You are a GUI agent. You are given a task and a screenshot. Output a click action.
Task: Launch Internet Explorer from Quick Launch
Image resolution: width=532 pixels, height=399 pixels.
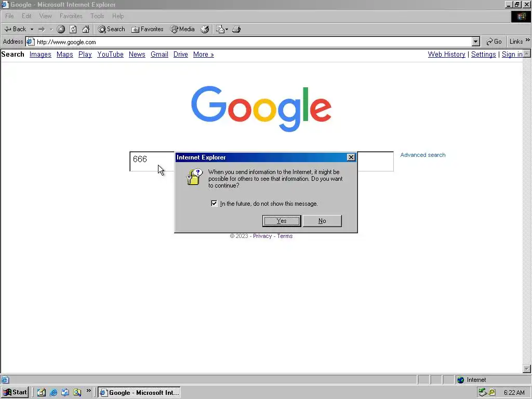pos(54,392)
